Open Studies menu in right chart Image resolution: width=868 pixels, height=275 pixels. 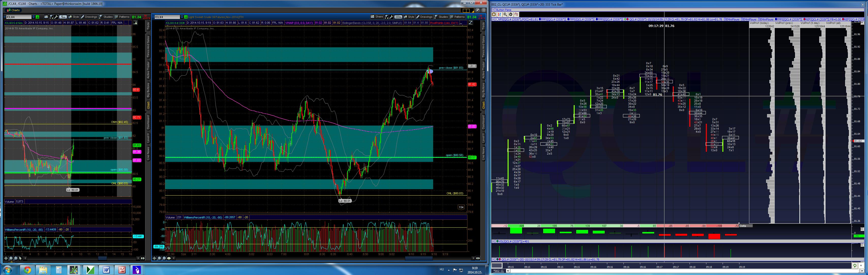pos(441,17)
